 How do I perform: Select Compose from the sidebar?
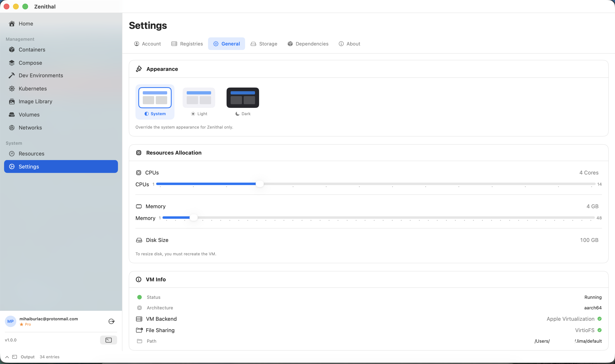click(x=30, y=63)
